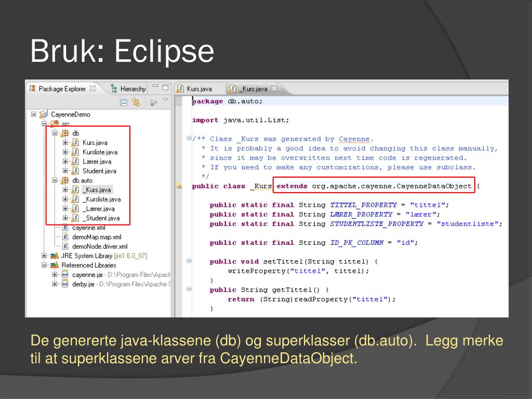Click the cayenne.jar archive icon
Image resolution: width=532 pixels, height=399 pixels.
65,274
